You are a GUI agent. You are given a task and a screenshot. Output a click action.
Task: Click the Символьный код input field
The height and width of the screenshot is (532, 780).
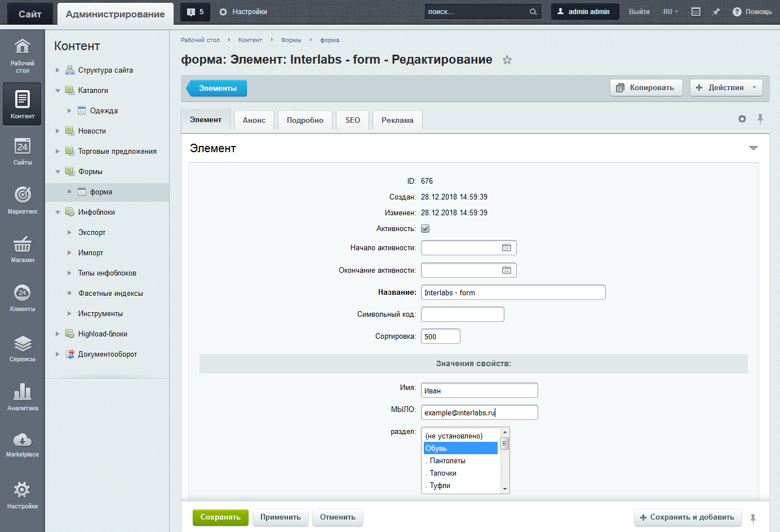[x=462, y=314]
